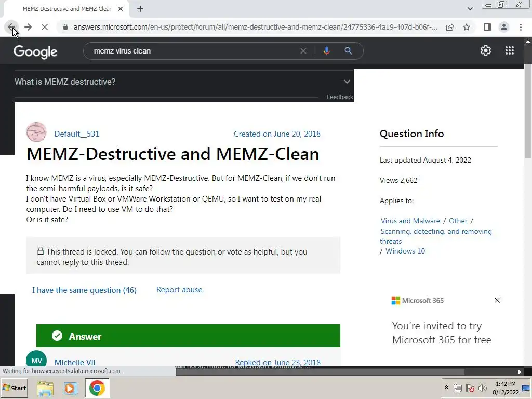Viewport: 532px width, 399px height.
Task: Click the green Answer banner
Action: tap(188, 336)
